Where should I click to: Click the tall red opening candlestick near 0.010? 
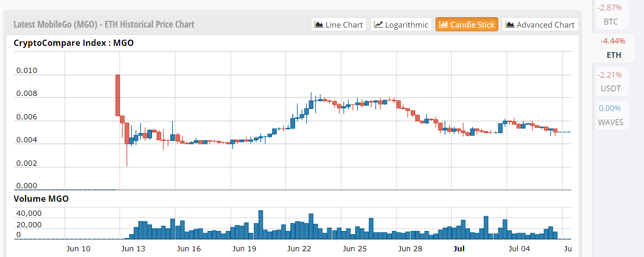(x=118, y=95)
